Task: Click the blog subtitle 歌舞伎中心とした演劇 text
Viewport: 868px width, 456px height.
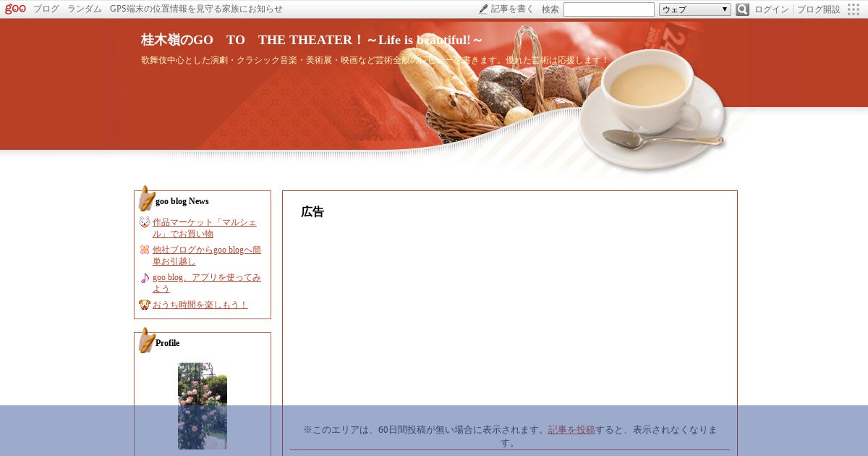Action: coord(375,61)
